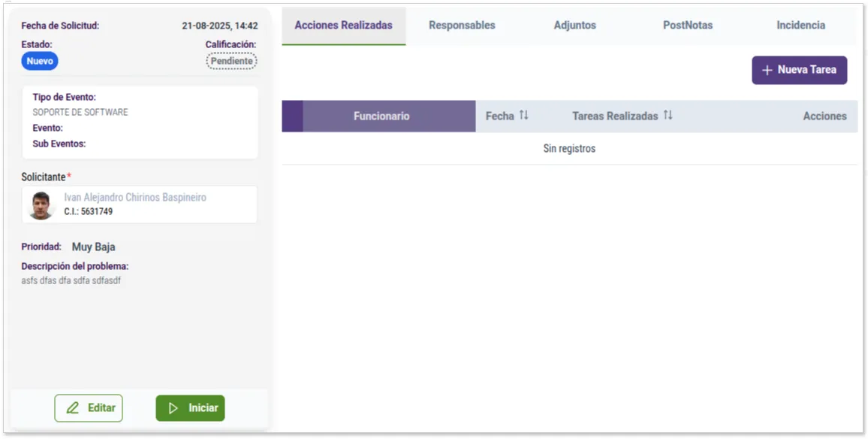
Task: Click the Funcionario column header
Action: (x=380, y=116)
